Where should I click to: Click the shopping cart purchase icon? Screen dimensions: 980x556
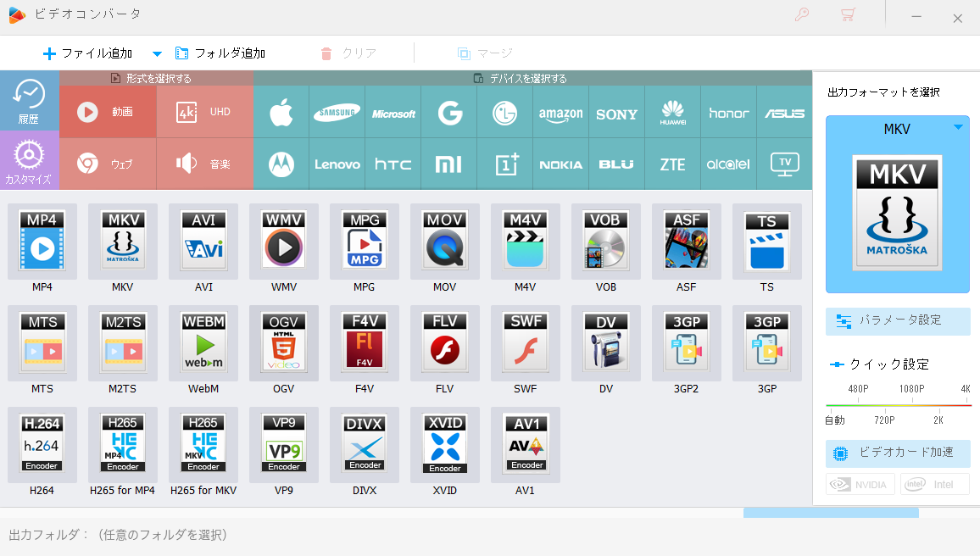point(848,15)
